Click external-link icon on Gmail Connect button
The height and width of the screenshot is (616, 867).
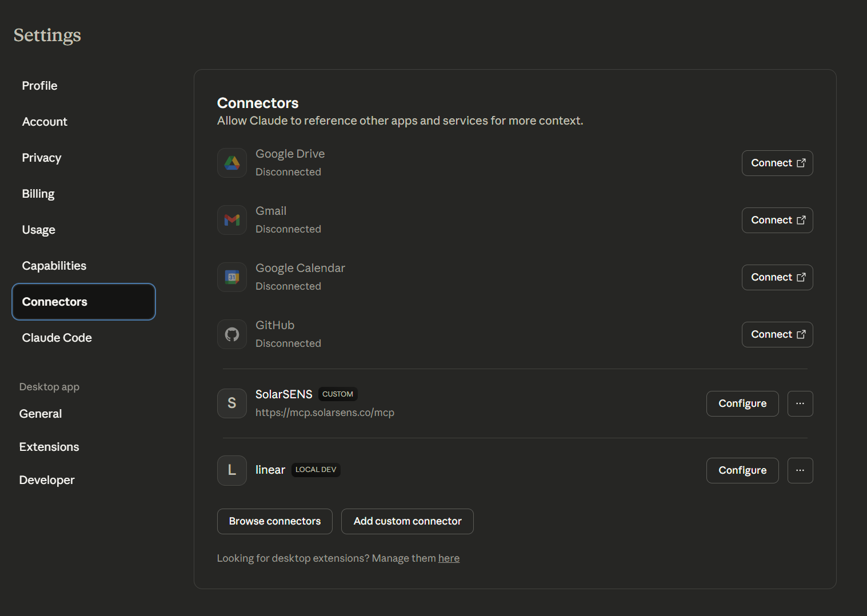coord(800,219)
